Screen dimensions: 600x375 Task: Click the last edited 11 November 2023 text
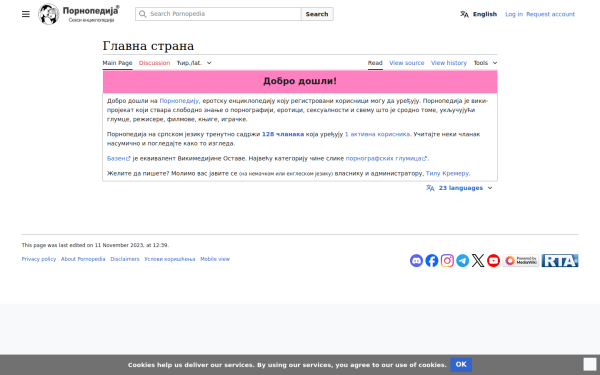pos(95,245)
